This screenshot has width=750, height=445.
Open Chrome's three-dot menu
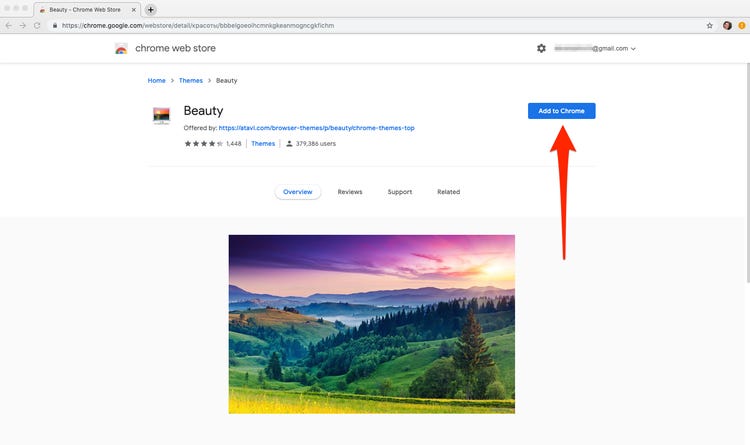(741, 25)
